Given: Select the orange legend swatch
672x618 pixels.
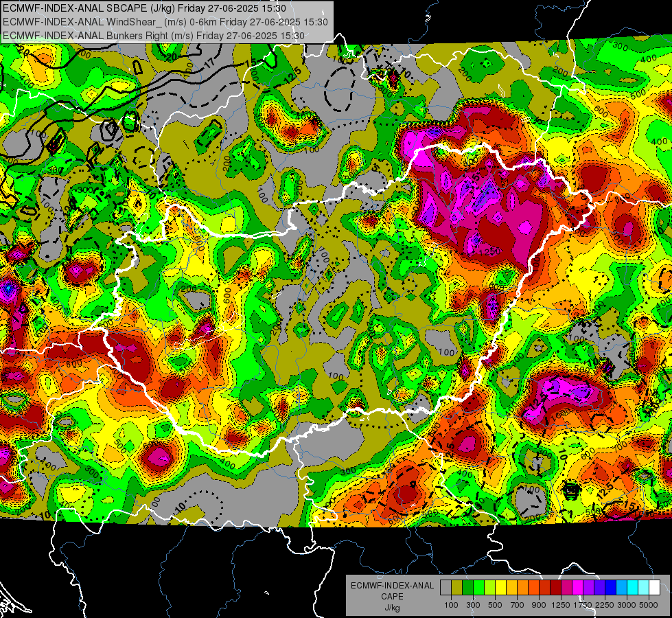Looking at the screenshot, I should click(x=523, y=587).
